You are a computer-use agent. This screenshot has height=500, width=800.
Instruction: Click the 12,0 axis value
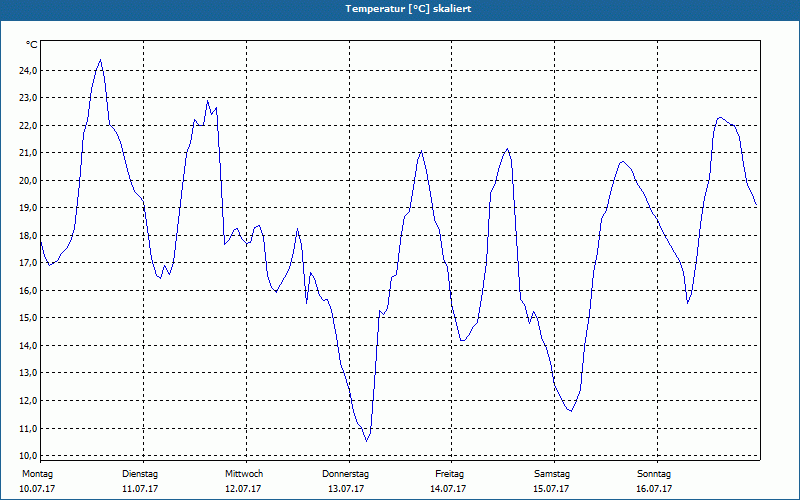click(28, 401)
